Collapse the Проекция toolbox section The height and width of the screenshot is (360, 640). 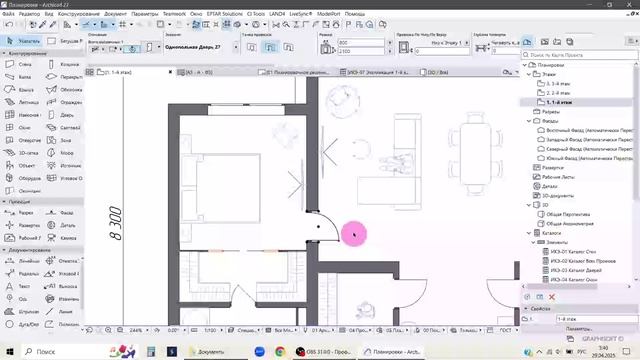4,202
